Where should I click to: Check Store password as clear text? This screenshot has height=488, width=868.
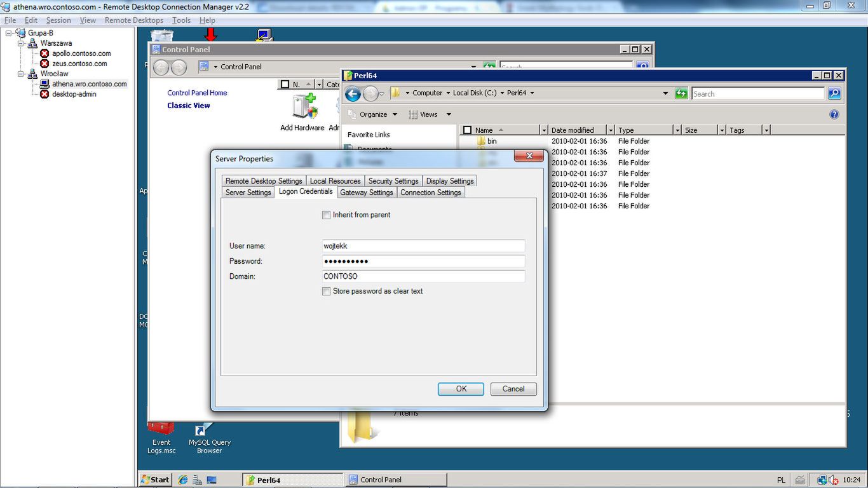pyautogui.click(x=327, y=292)
